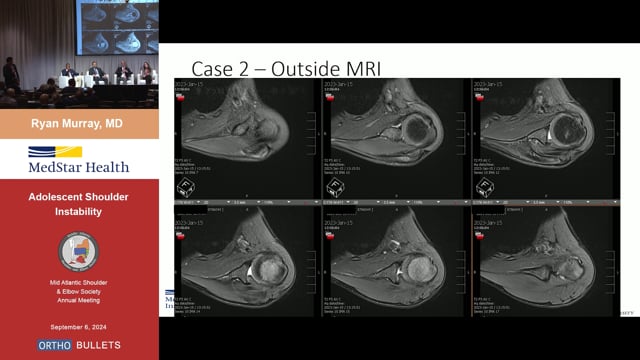The image size is (640, 360).
Task: Select the top-middle MRI image
Action: (x=397, y=139)
